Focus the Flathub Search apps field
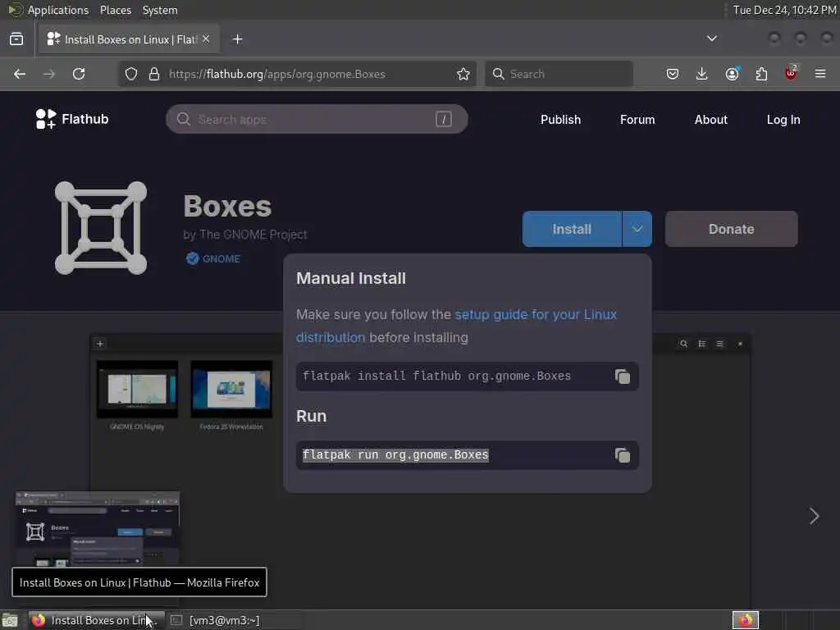The height and width of the screenshot is (630, 840). (317, 119)
